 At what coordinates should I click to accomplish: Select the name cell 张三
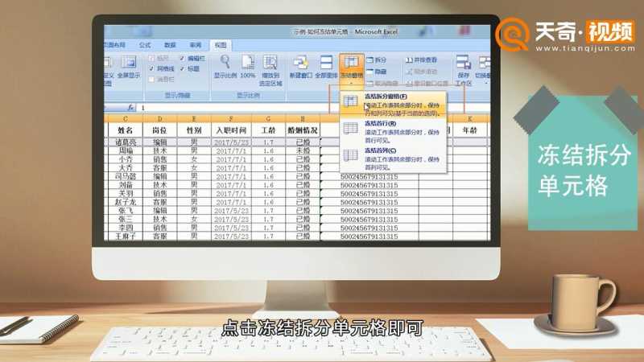point(126,219)
